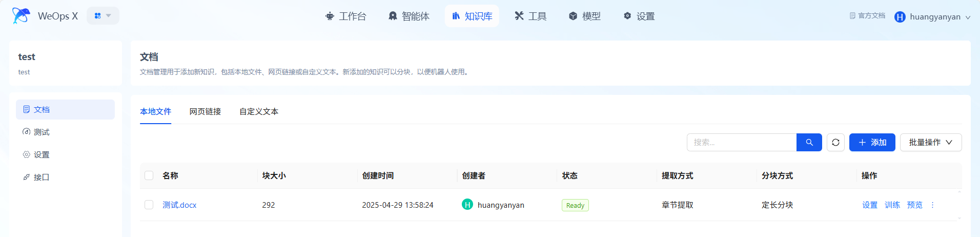Switch to the 自定义文本 tab
980x237 pixels.
pyautogui.click(x=259, y=111)
